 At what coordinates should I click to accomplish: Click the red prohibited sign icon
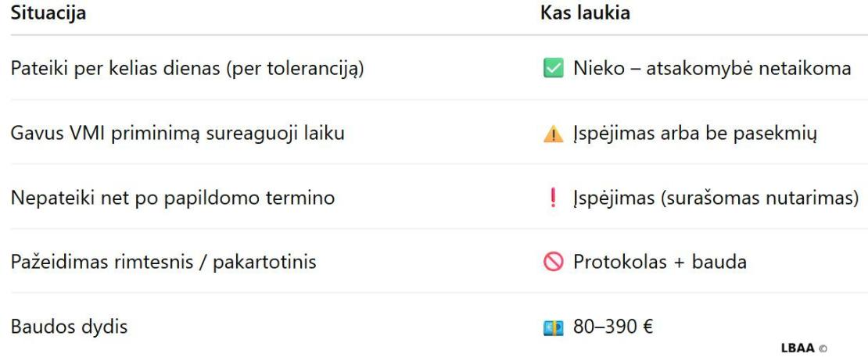552,263
